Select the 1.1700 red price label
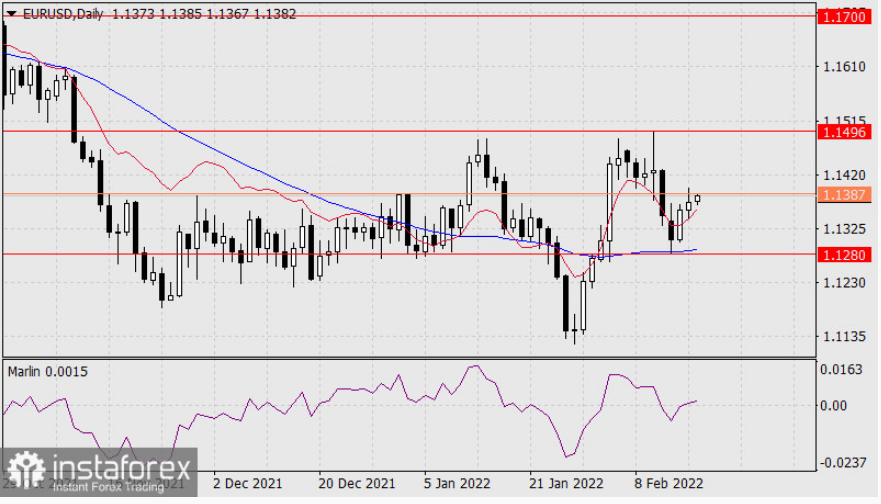Image resolution: width=881 pixels, height=504 pixels. (844, 17)
